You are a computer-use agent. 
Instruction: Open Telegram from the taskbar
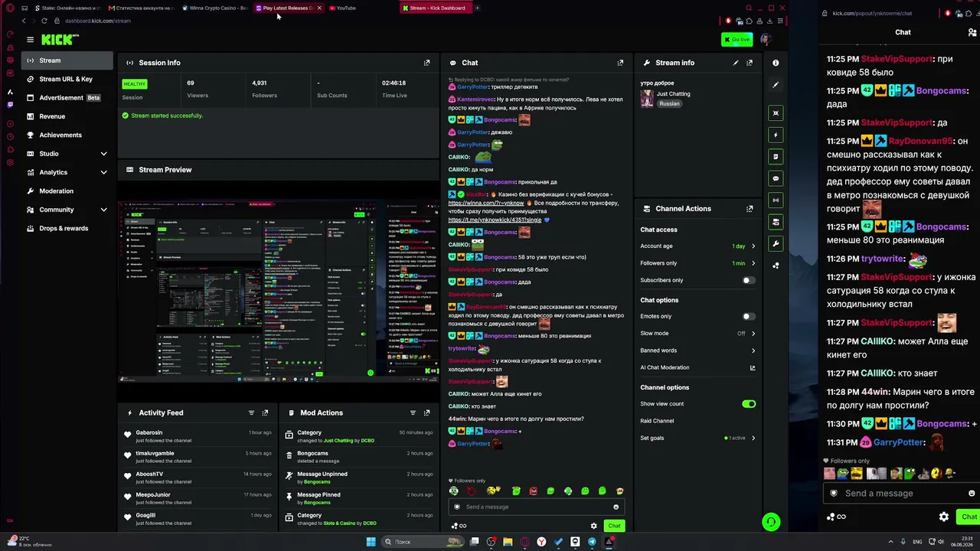point(592,542)
